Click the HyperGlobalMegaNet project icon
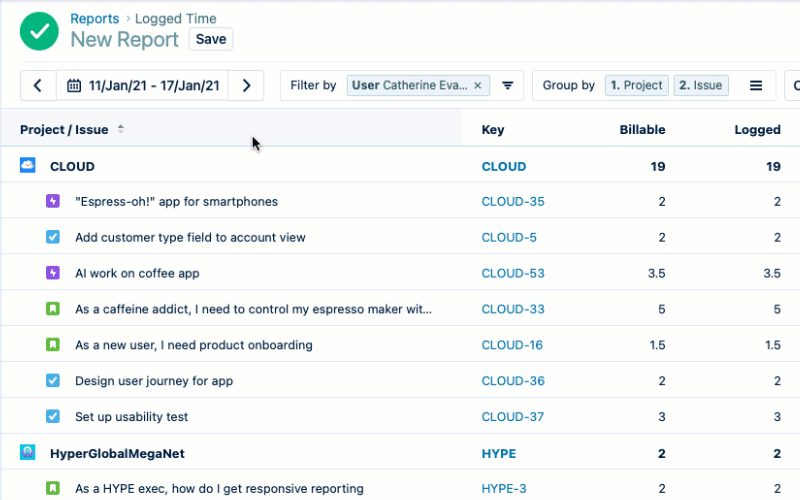Screen dimensions: 800x500 click(x=28, y=453)
